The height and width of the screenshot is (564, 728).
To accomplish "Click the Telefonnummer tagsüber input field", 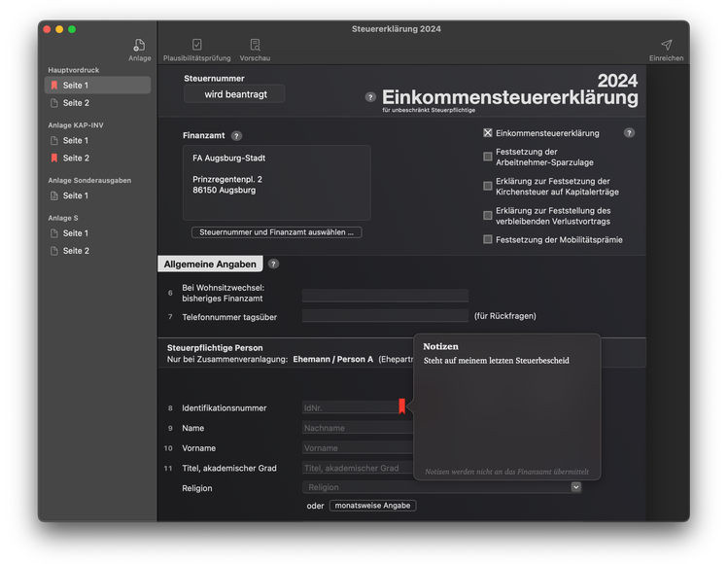I will tap(385, 316).
